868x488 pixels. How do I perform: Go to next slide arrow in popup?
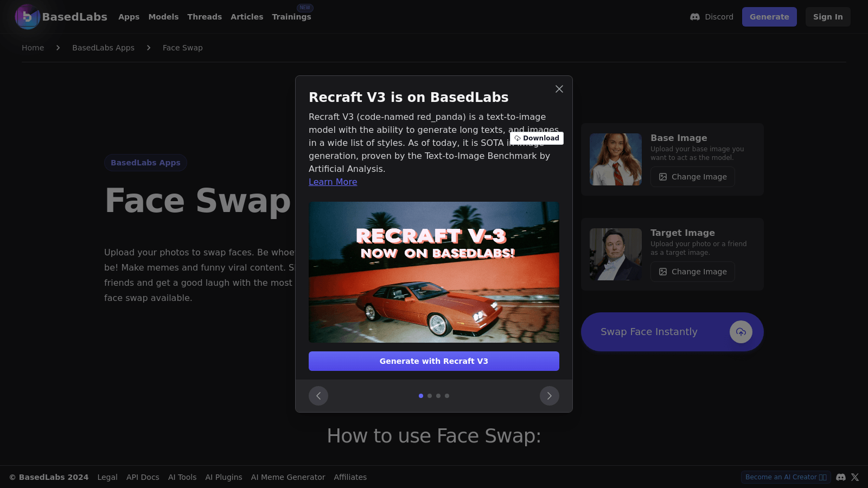coord(550,396)
